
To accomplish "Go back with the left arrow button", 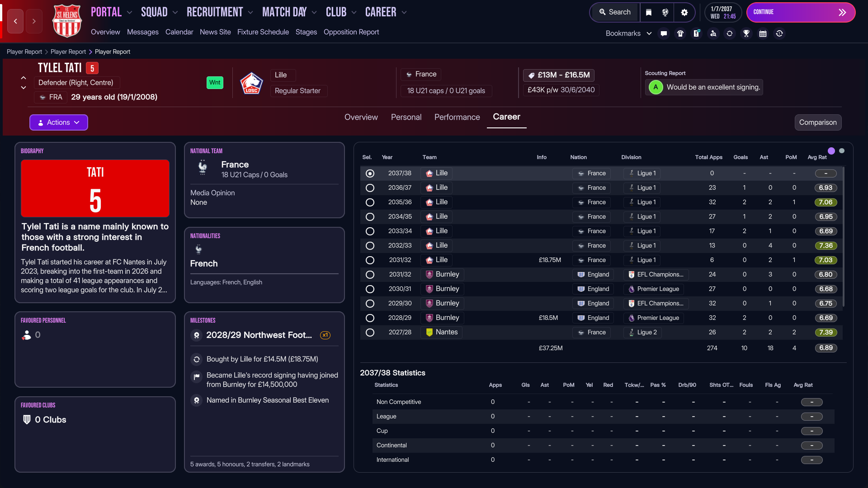I will point(15,21).
